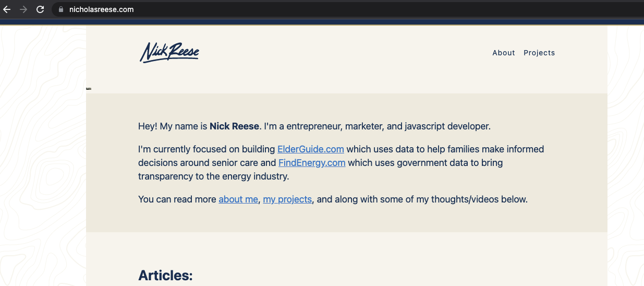Image resolution: width=644 pixels, height=286 pixels.
Task: Open the "about me" inline link
Action: tap(238, 199)
